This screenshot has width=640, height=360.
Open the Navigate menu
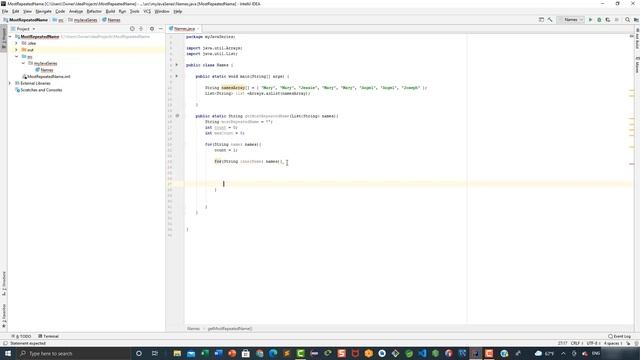click(x=43, y=11)
